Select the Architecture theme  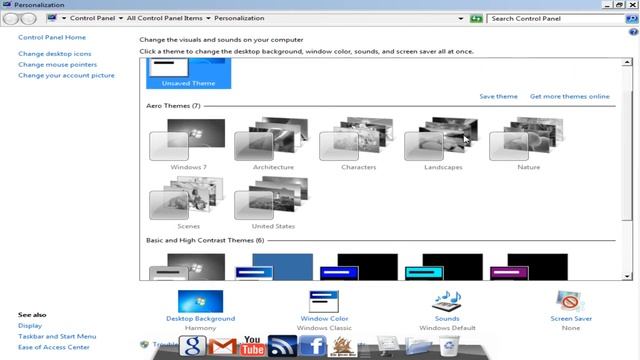tap(273, 144)
